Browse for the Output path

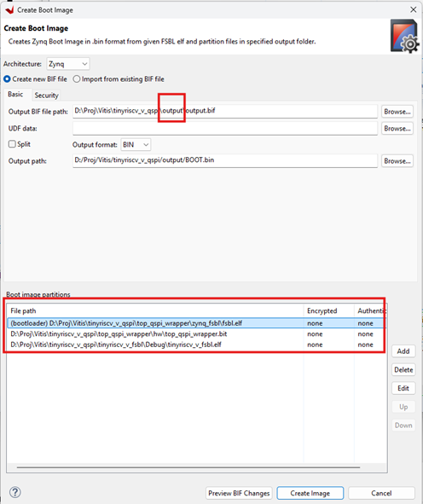[397, 160]
